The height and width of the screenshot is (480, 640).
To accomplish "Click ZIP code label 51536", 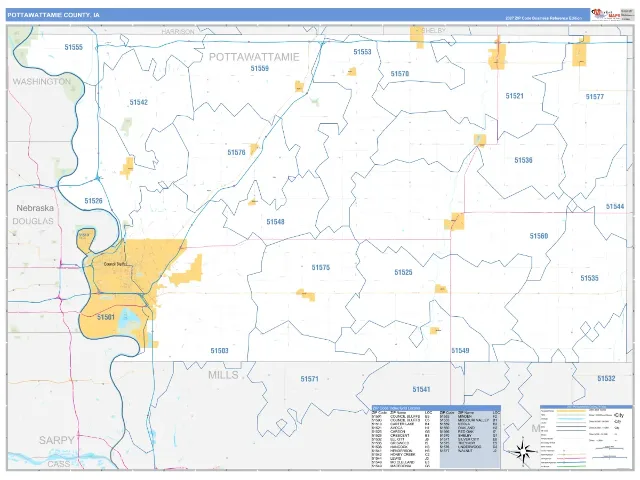I will [523, 160].
